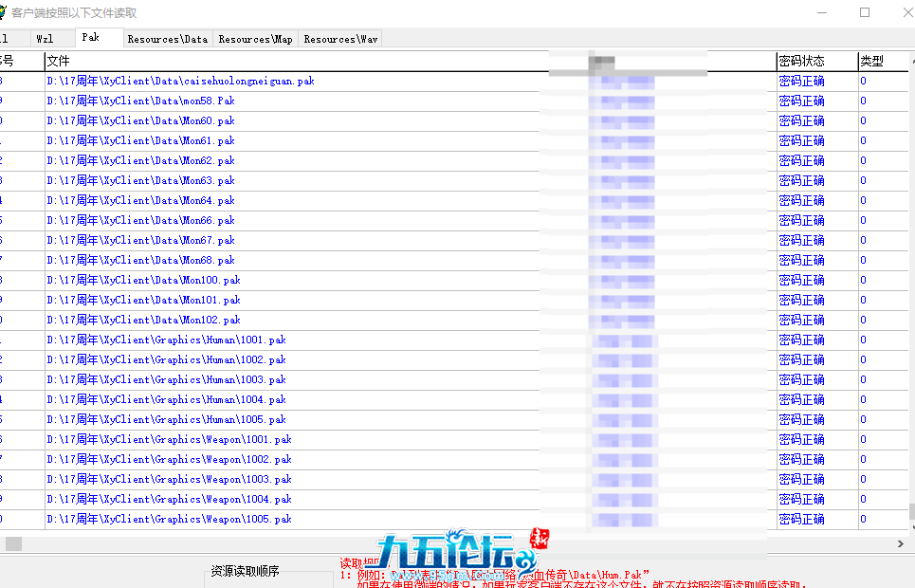
Task: Select row caisehuolongneiguan.pak file path
Action: tap(180, 82)
